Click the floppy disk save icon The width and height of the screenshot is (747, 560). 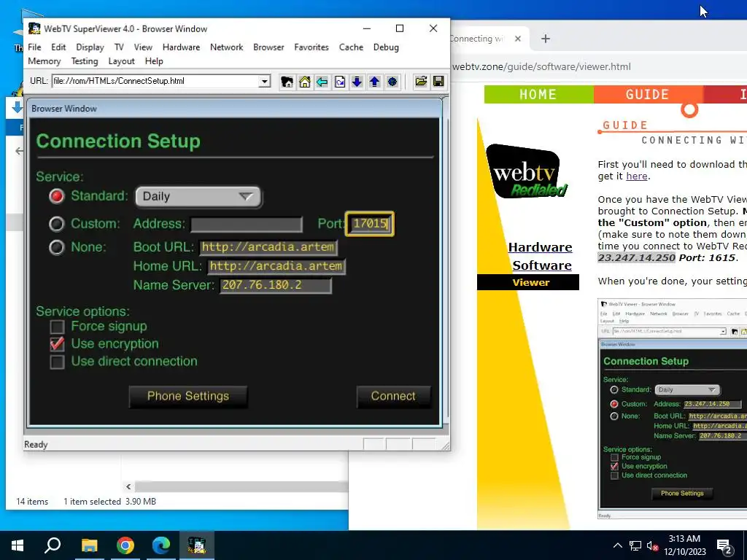[x=438, y=82]
